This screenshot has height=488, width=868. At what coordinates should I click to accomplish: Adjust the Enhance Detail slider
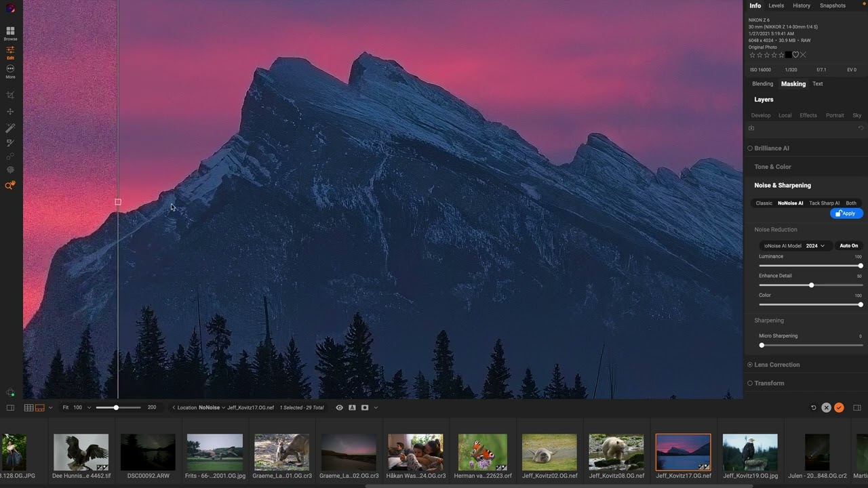[810, 285]
